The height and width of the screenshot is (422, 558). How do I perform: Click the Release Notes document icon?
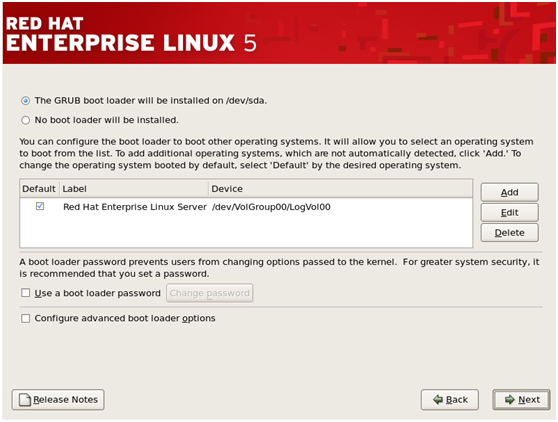tap(25, 400)
